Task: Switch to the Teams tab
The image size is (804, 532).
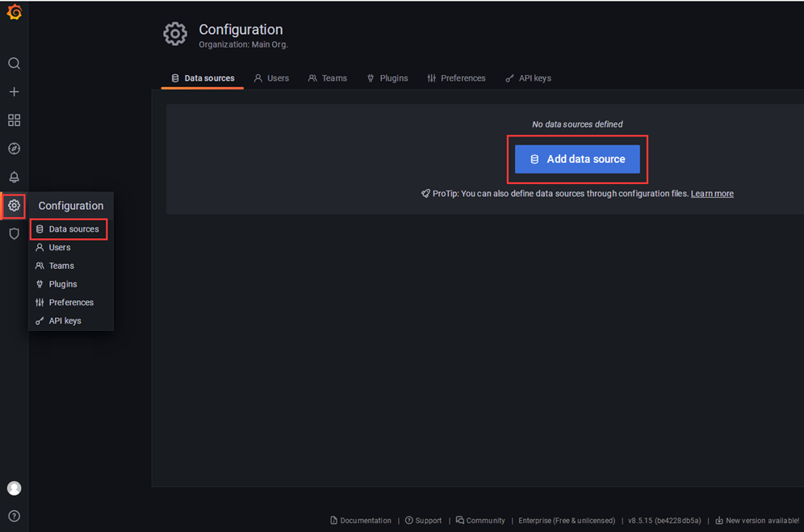Action: [x=328, y=78]
